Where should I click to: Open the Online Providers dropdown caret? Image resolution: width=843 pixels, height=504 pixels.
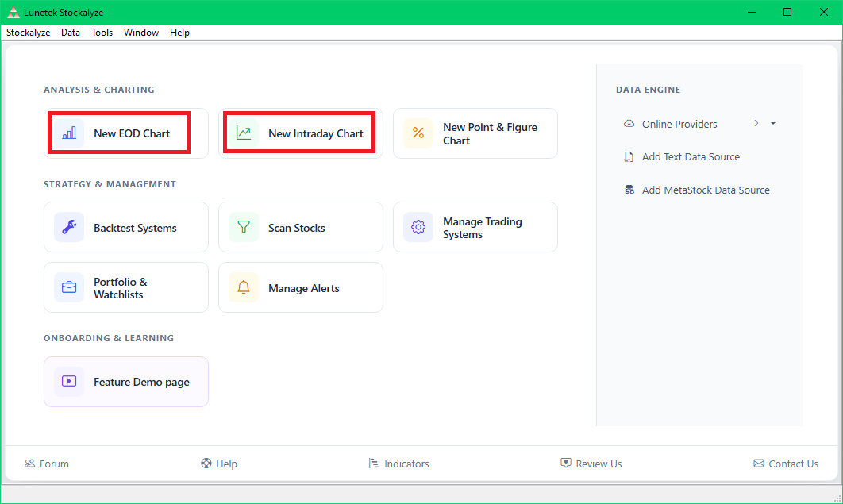[773, 124]
